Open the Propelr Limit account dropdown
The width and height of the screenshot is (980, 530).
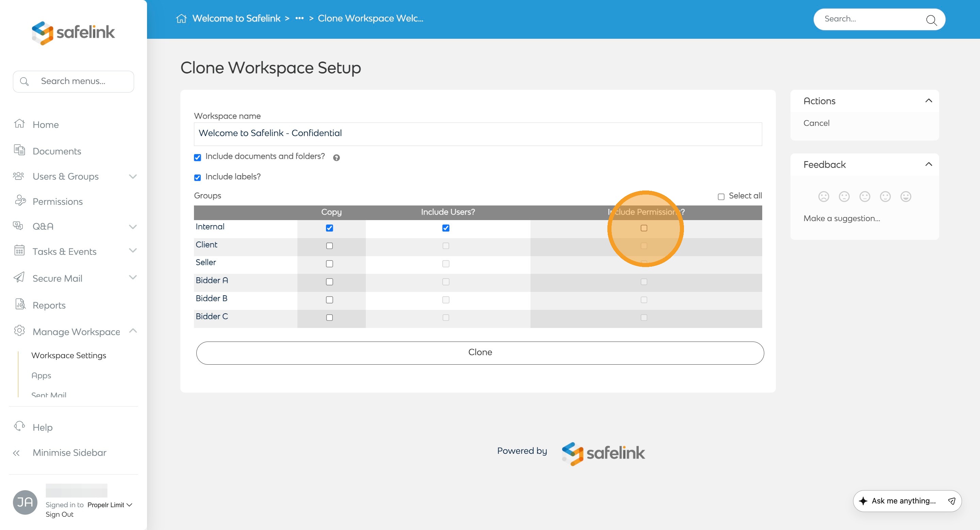pos(110,505)
